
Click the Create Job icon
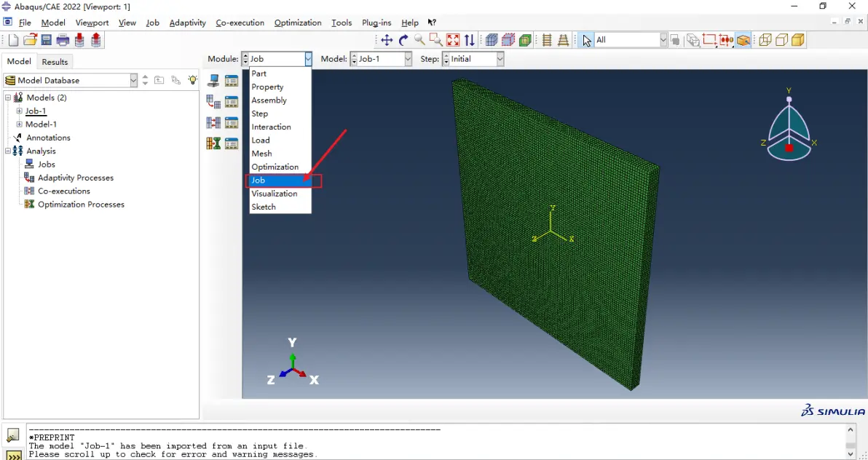click(x=213, y=81)
